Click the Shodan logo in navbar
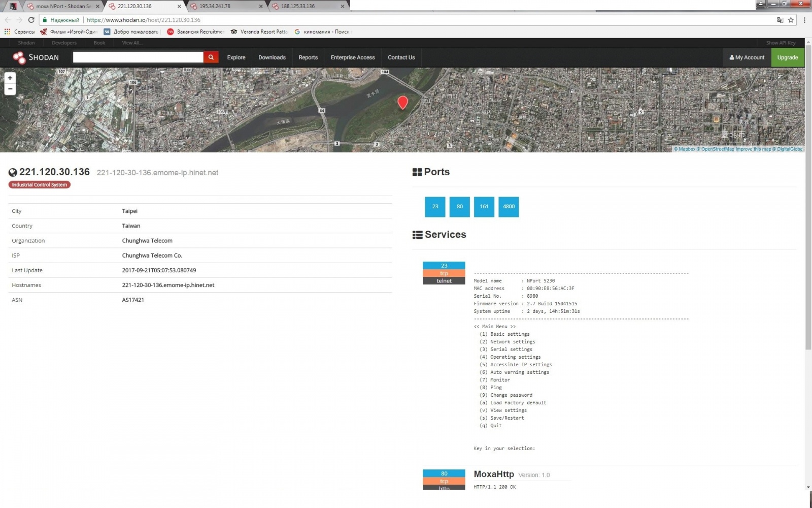Image resolution: width=812 pixels, height=508 pixels. (x=36, y=57)
